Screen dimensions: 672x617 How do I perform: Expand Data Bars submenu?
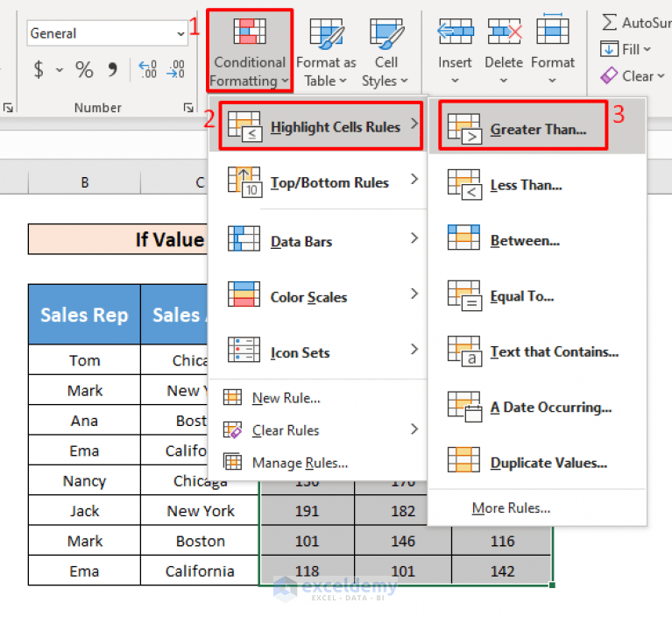pyautogui.click(x=318, y=240)
